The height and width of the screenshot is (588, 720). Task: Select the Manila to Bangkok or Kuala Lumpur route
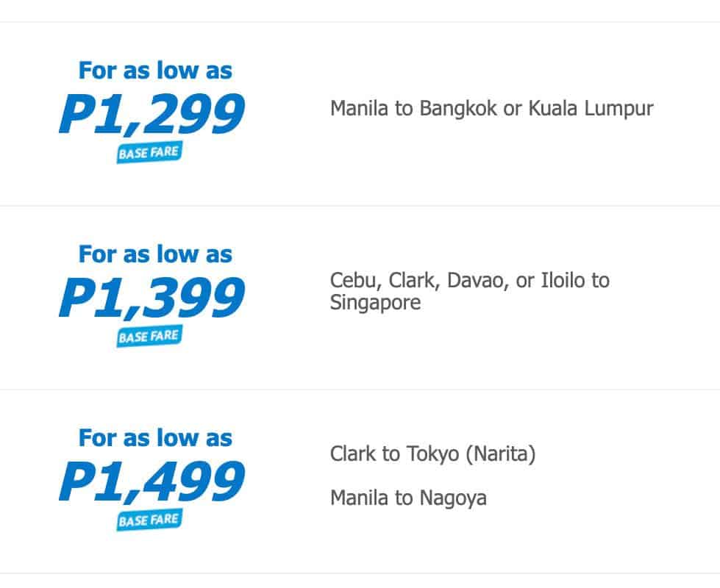491,109
